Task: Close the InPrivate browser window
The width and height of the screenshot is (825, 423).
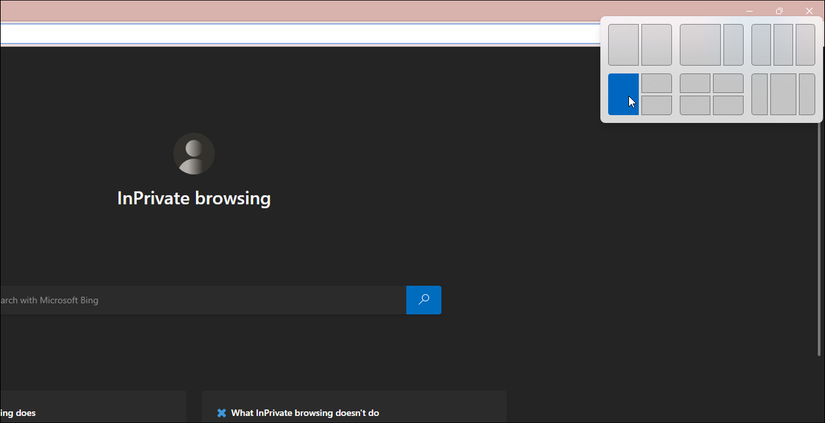Action: click(x=809, y=11)
